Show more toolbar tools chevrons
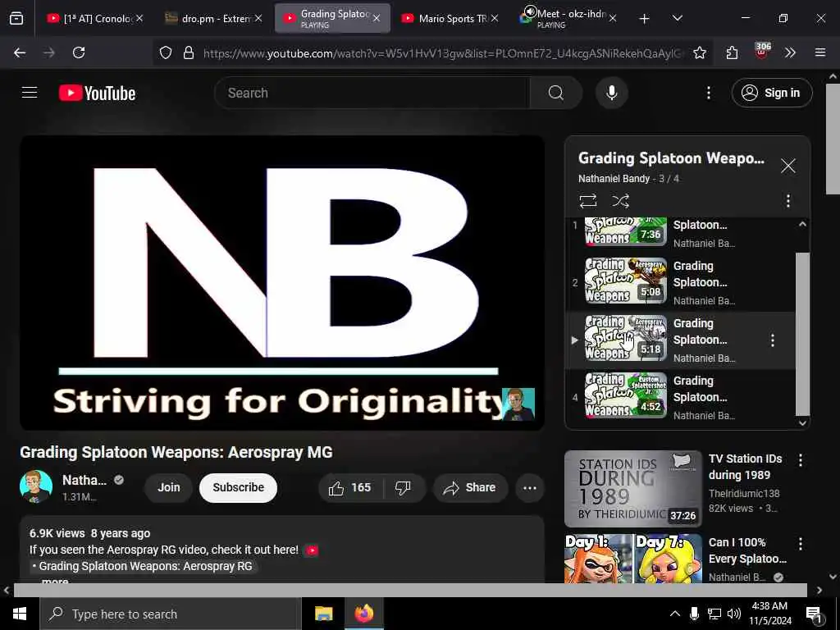 point(790,52)
